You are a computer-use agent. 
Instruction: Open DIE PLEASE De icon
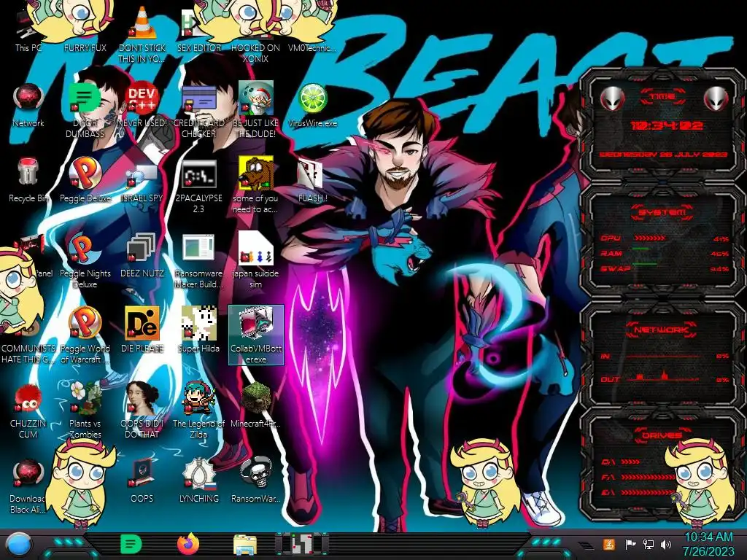142,330
